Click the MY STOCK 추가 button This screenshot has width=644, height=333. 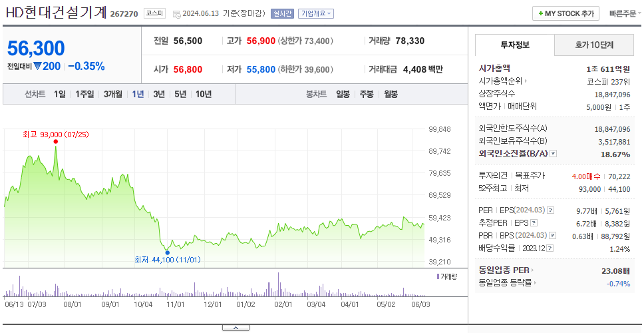click(566, 13)
